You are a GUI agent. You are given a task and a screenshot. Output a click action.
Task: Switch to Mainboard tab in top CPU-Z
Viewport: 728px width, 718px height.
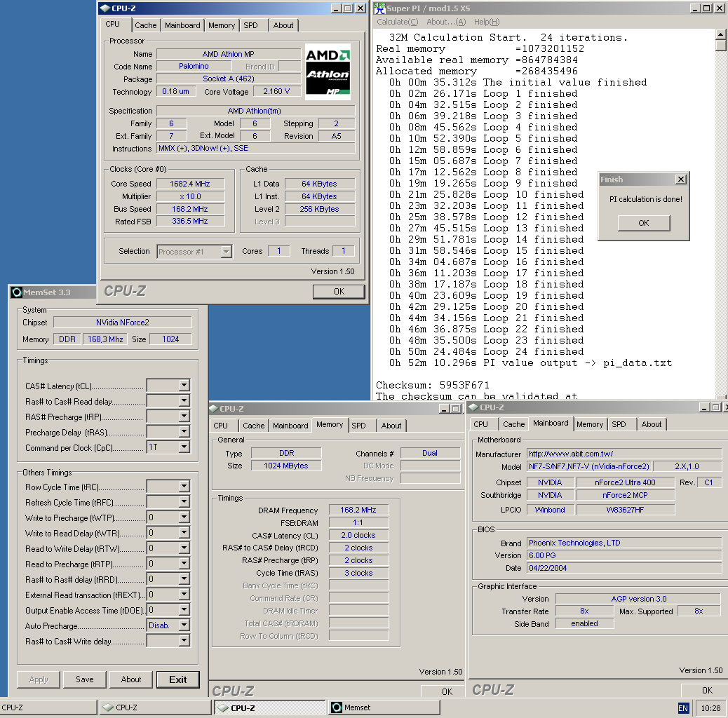pyautogui.click(x=182, y=25)
